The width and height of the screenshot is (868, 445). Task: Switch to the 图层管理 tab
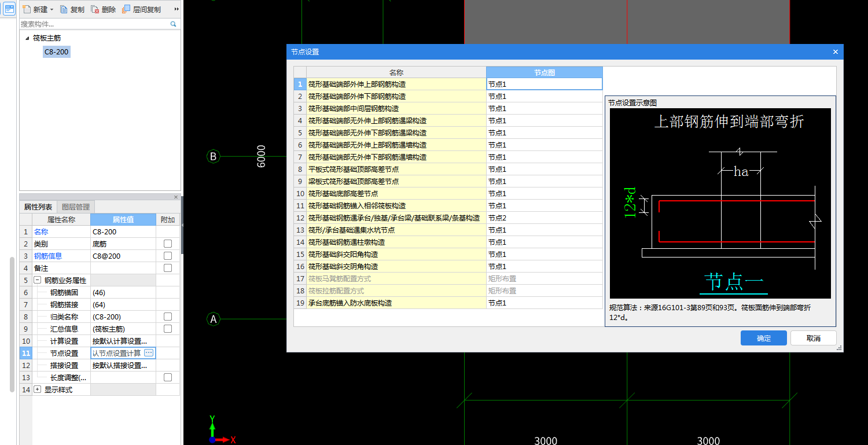(x=76, y=207)
